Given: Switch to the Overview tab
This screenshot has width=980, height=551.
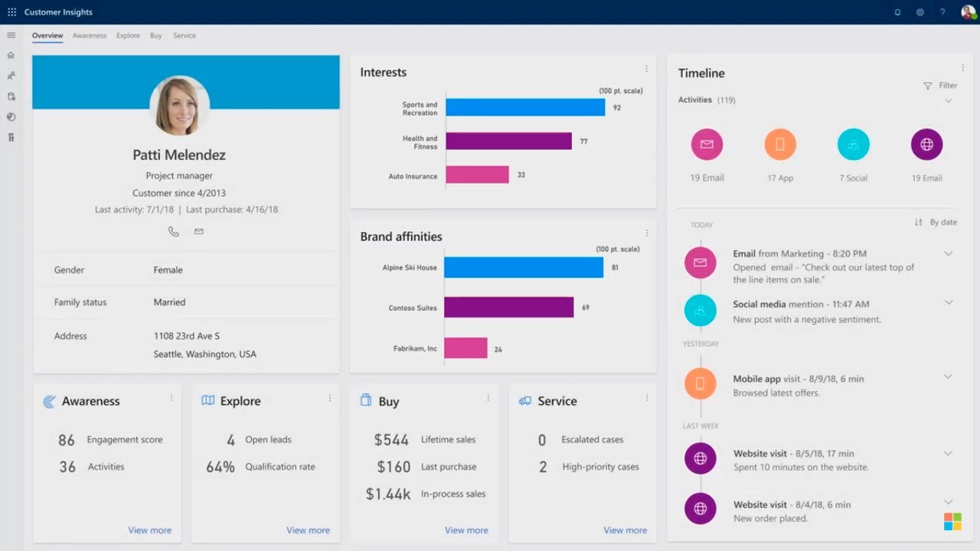Looking at the screenshot, I should coord(47,35).
